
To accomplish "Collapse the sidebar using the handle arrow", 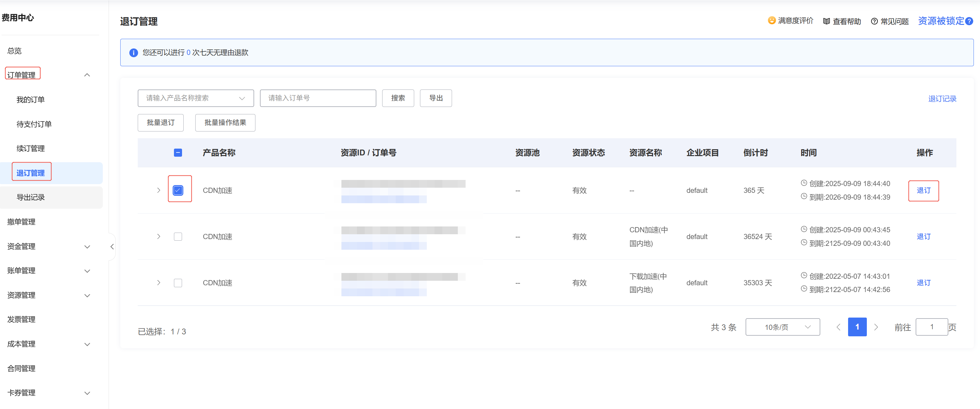I will (x=112, y=247).
